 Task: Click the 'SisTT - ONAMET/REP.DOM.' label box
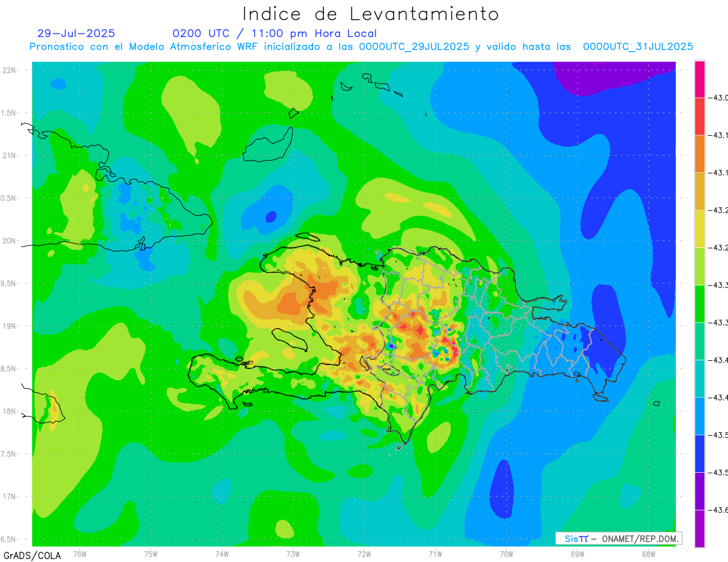tap(619, 538)
